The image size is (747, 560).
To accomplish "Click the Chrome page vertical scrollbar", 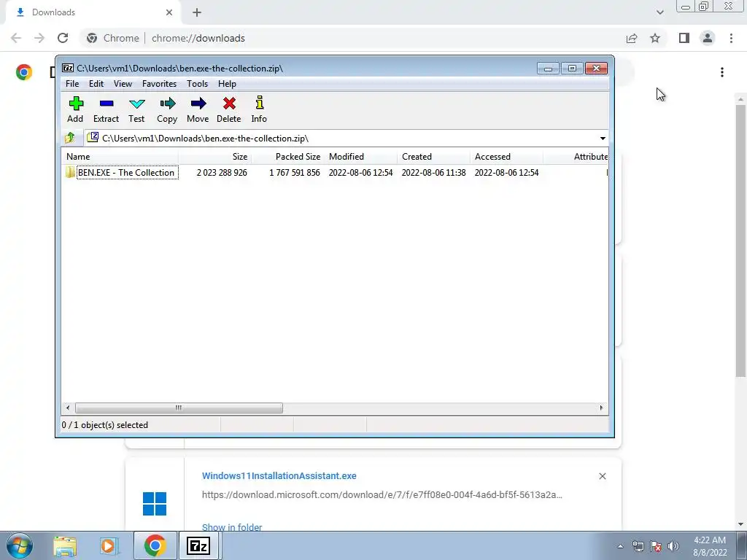I will pyautogui.click(x=740, y=241).
